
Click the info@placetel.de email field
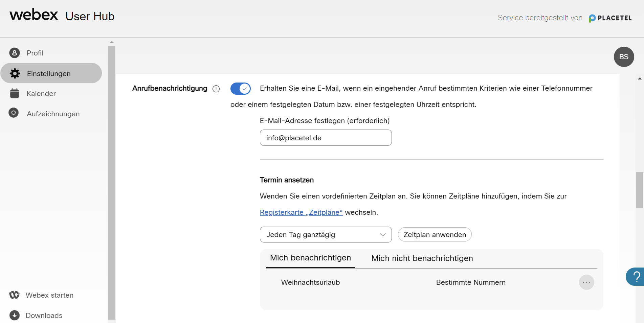(325, 138)
